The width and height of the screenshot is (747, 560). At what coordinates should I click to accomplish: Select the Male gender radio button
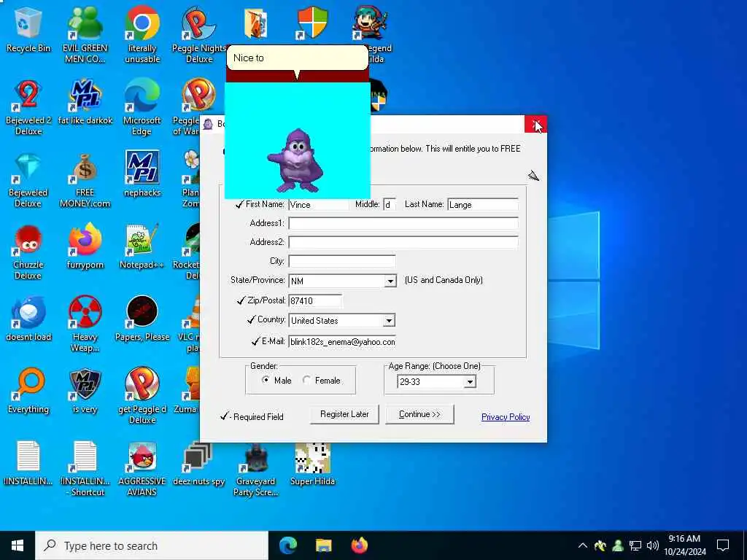click(266, 380)
